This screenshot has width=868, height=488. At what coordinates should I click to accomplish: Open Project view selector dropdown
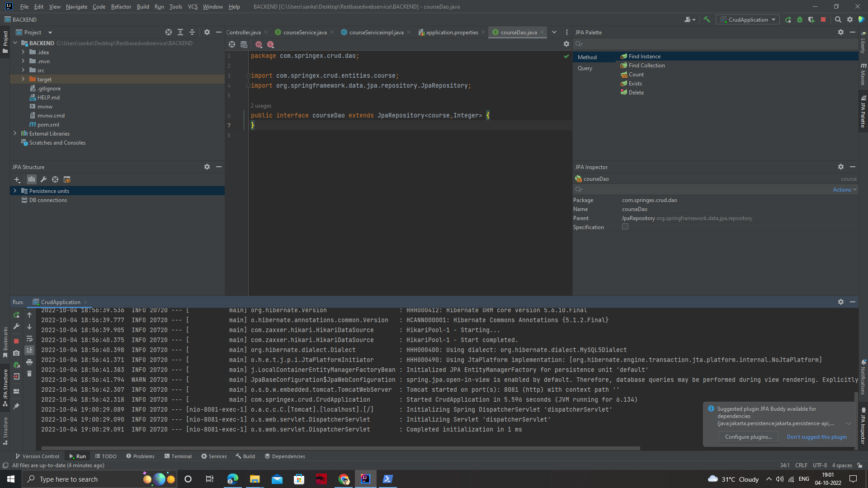coord(34,32)
